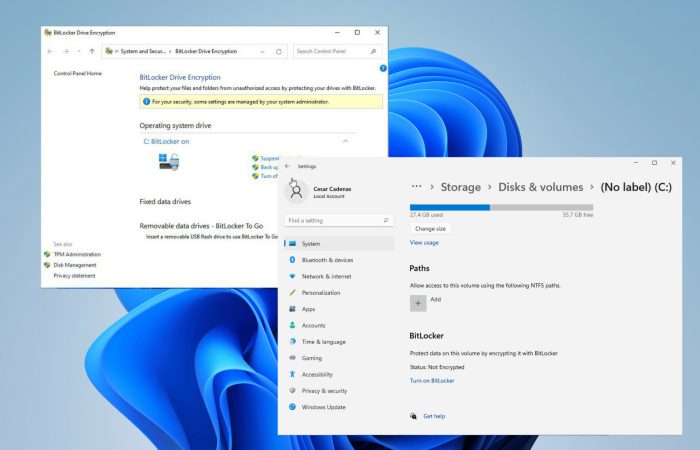Click Get help link
The width and height of the screenshot is (700, 450).
(x=434, y=416)
